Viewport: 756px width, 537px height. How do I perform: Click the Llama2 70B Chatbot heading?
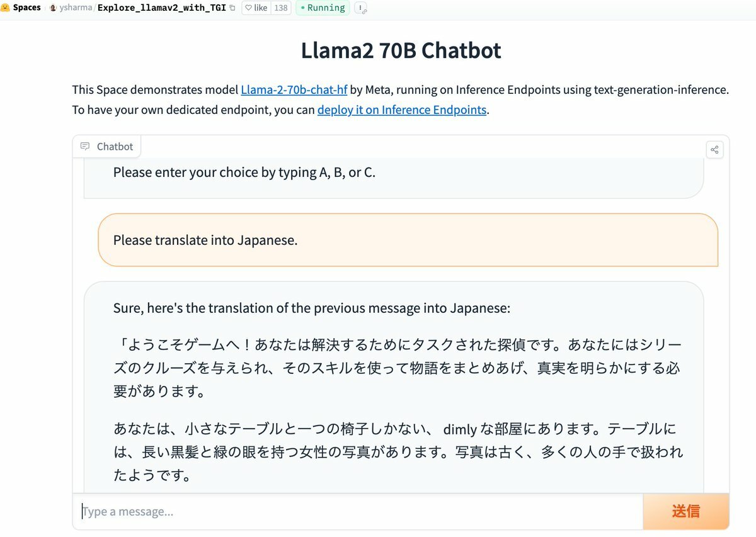[401, 50]
